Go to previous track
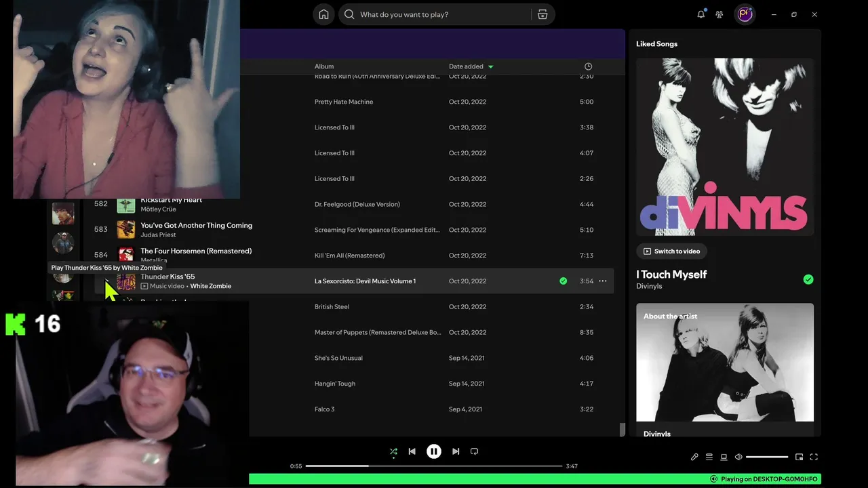 click(412, 451)
